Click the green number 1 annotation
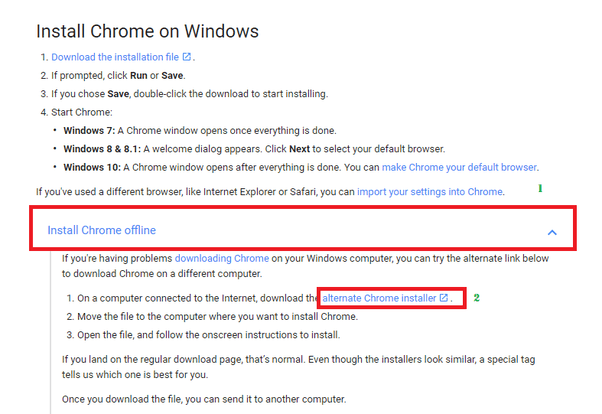The width and height of the screenshot is (602, 414). coord(541,188)
